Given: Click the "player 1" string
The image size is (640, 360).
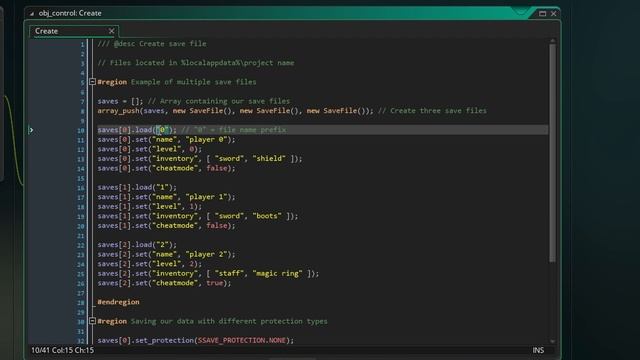Looking at the screenshot, I should (206, 197).
